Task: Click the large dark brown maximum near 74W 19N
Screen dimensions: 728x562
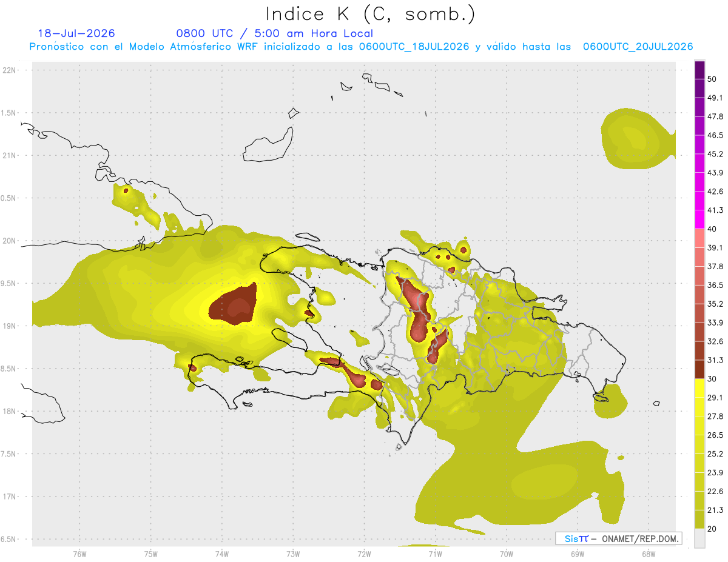Action: tap(234, 305)
